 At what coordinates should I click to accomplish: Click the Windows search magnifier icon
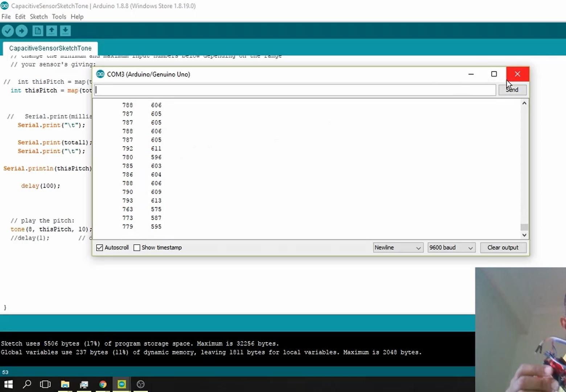point(27,384)
